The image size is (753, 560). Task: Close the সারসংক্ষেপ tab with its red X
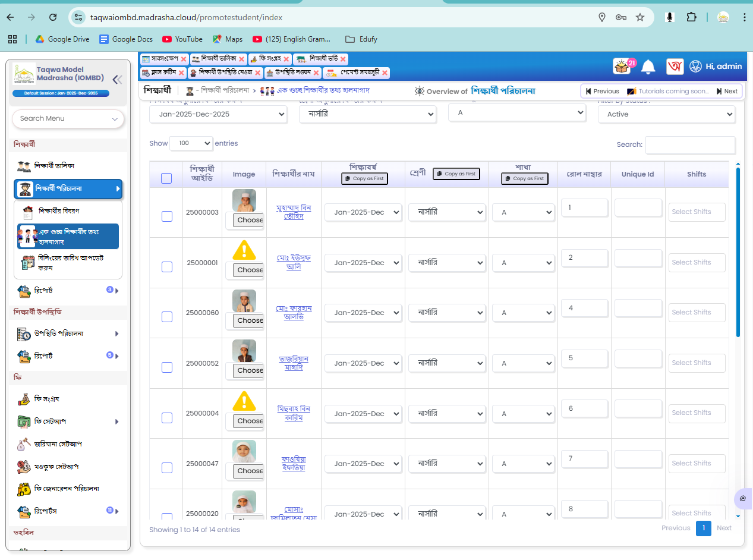[184, 59]
